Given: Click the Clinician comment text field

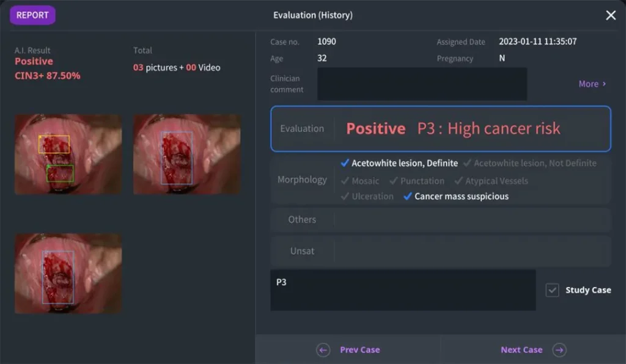Looking at the screenshot, I should tap(422, 84).
